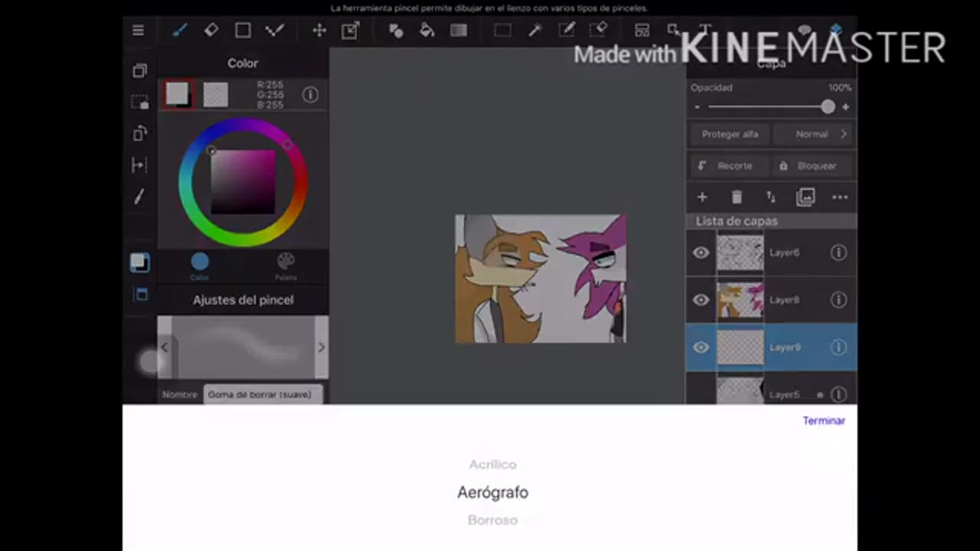Select the panel divide tool

click(x=642, y=31)
